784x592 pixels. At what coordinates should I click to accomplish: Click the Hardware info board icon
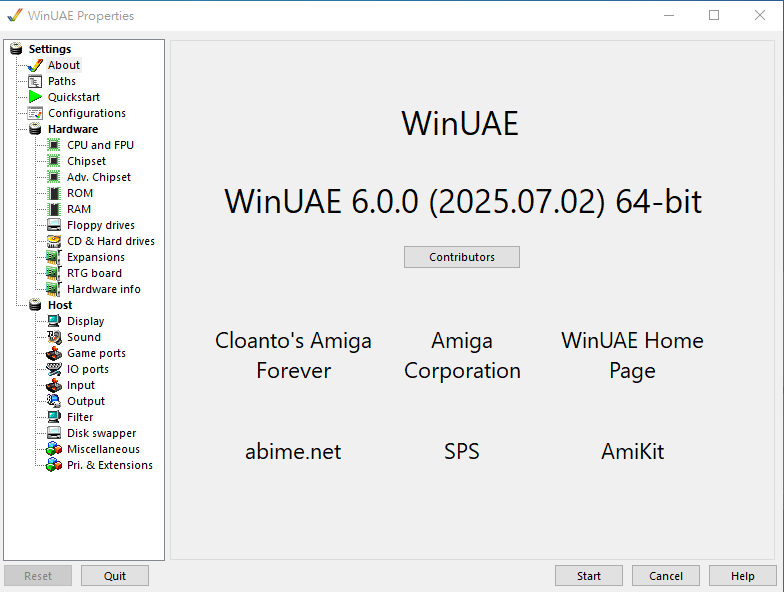tap(54, 289)
